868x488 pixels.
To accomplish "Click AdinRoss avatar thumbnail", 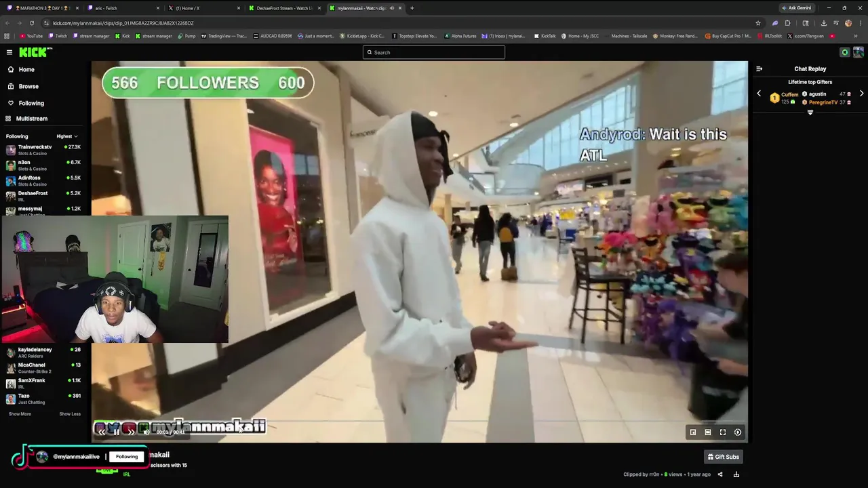I will click(x=11, y=181).
